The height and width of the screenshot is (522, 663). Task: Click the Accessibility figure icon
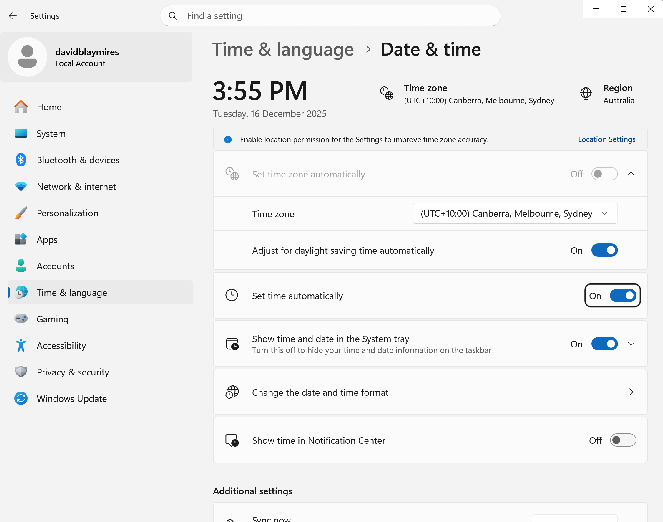point(21,345)
